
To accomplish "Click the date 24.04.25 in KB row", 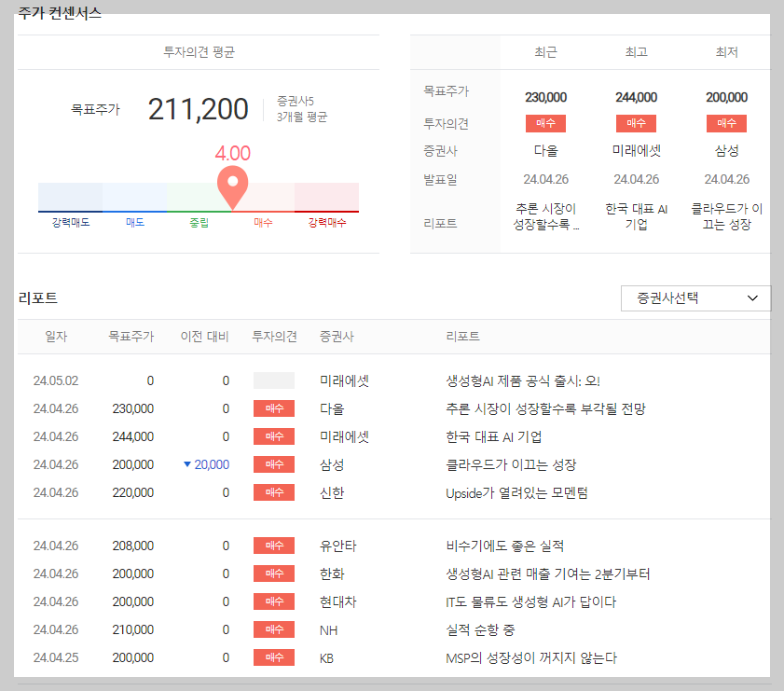I will pos(56,658).
